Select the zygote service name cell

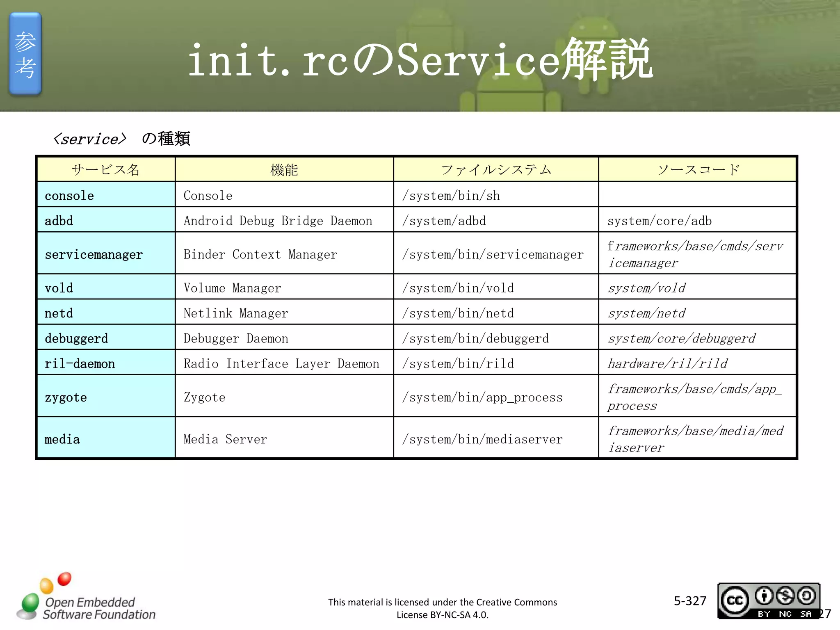click(106, 396)
